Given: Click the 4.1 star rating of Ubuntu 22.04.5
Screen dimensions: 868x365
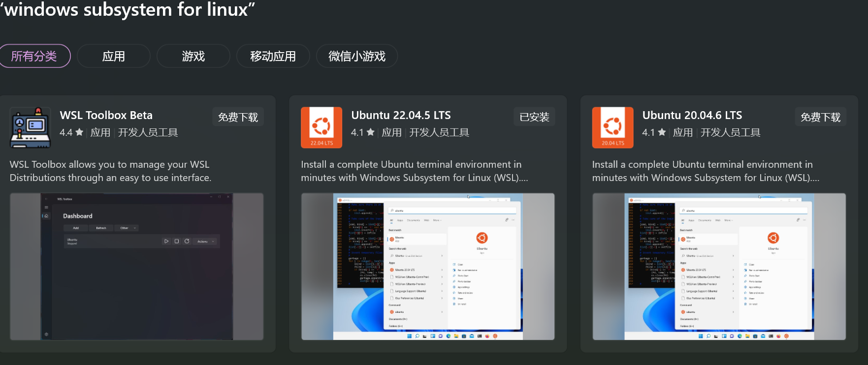Looking at the screenshot, I should click(363, 132).
